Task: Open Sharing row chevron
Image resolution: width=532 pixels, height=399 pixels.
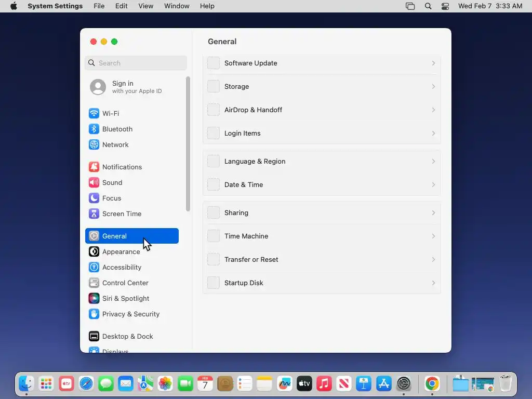Action: tap(433, 212)
